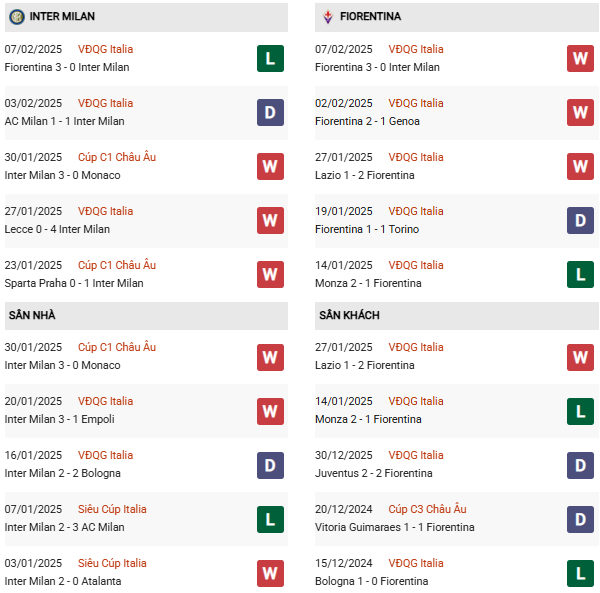Open the Sân Khách section header
The width and height of the screenshot is (600, 593).
457,316
